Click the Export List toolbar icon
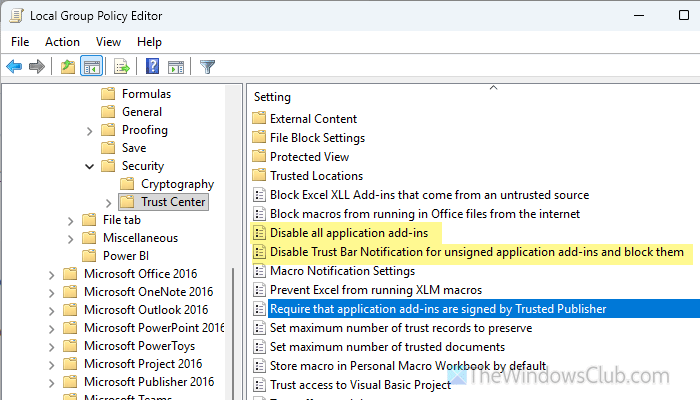The height and width of the screenshot is (400, 700). click(121, 67)
